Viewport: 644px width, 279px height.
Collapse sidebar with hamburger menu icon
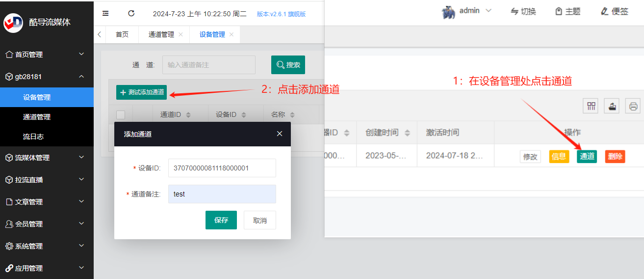pos(105,14)
